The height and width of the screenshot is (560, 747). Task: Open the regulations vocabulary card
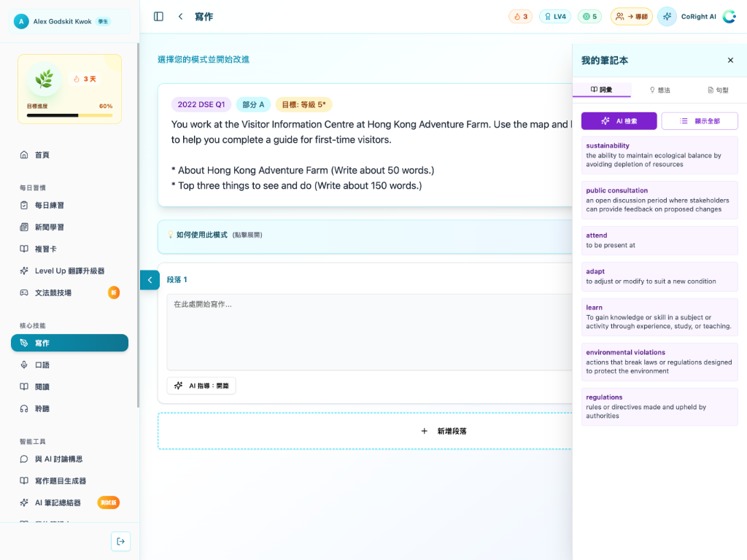(659, 407)
